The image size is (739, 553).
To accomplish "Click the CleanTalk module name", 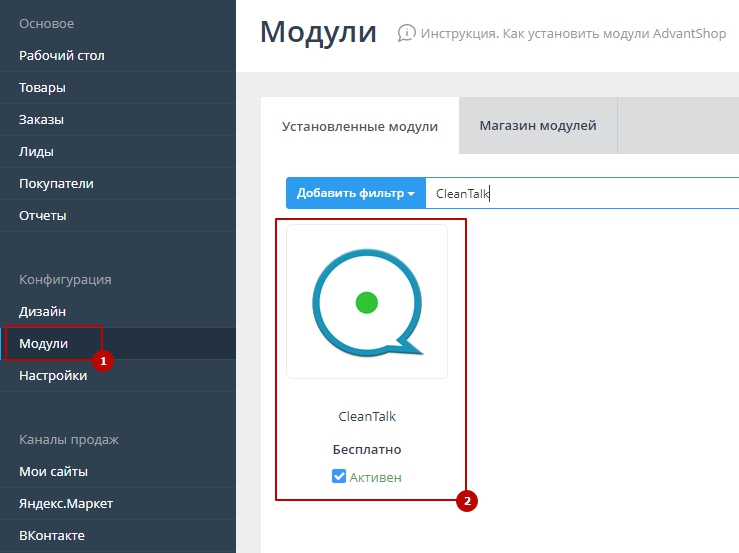I will click(x=367, y=416).
